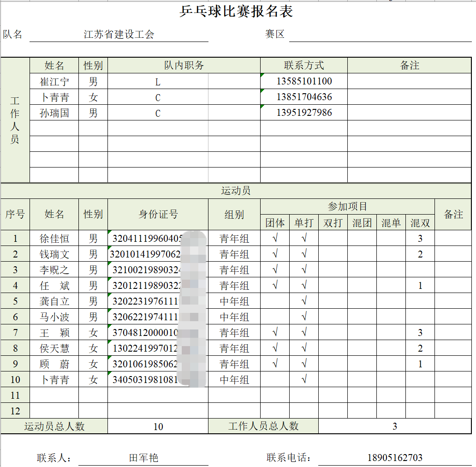Image resolution: width=476 pixels, height=467 pixels.
Task: Select athlete name cell 顾 蔚
Action: (x=54, y=364)
